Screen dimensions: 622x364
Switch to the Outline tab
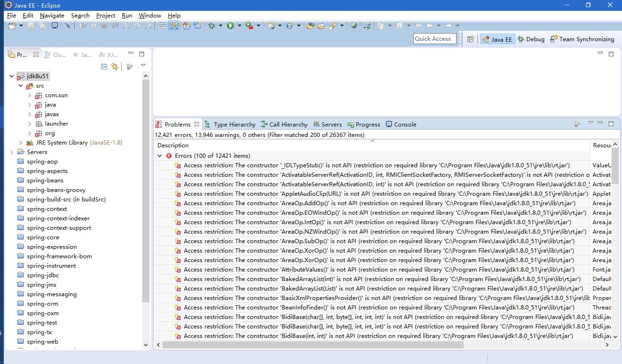tap(55, 55)
